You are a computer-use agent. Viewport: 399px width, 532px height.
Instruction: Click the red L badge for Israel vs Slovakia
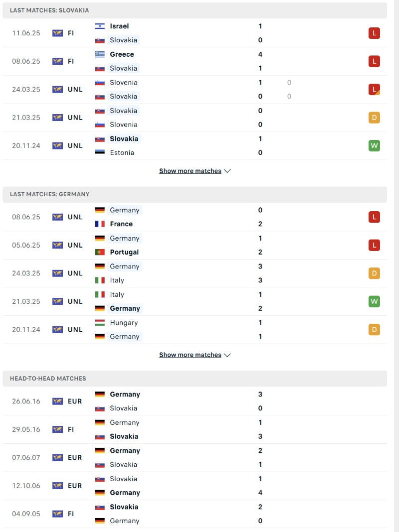[374, 33]
